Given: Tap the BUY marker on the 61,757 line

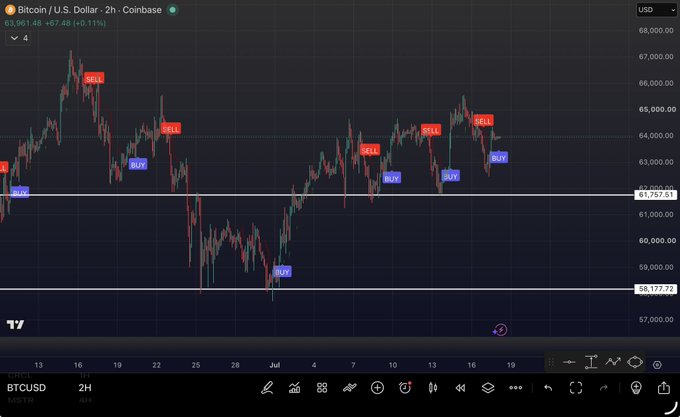Looking at the screenshot, I should click(20, 193).
